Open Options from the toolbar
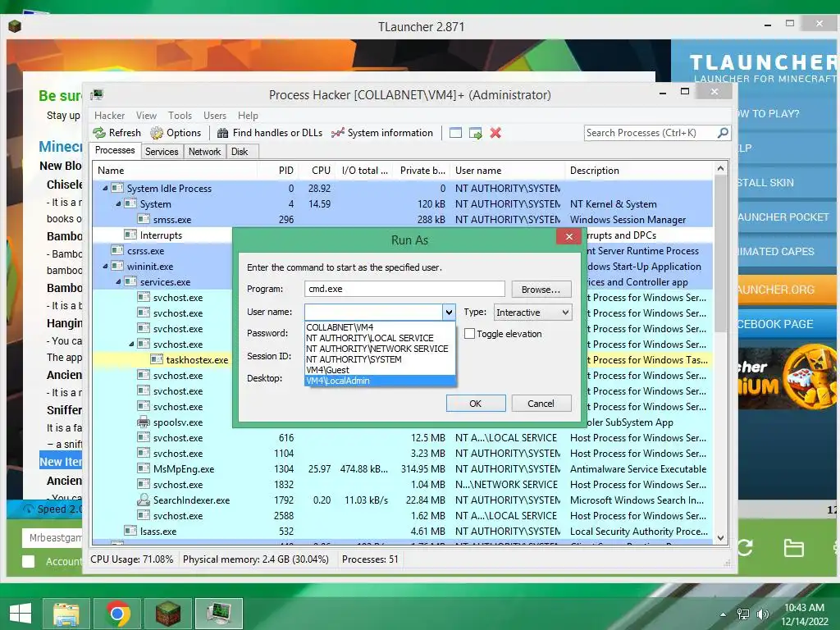 (x=176, y=133)
